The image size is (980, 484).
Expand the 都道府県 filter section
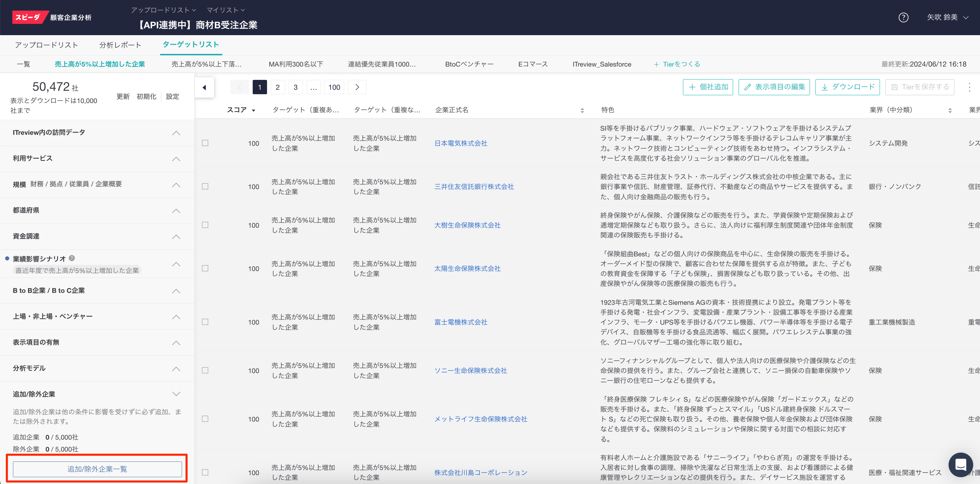pyautogui.click(x=176, y=211)
